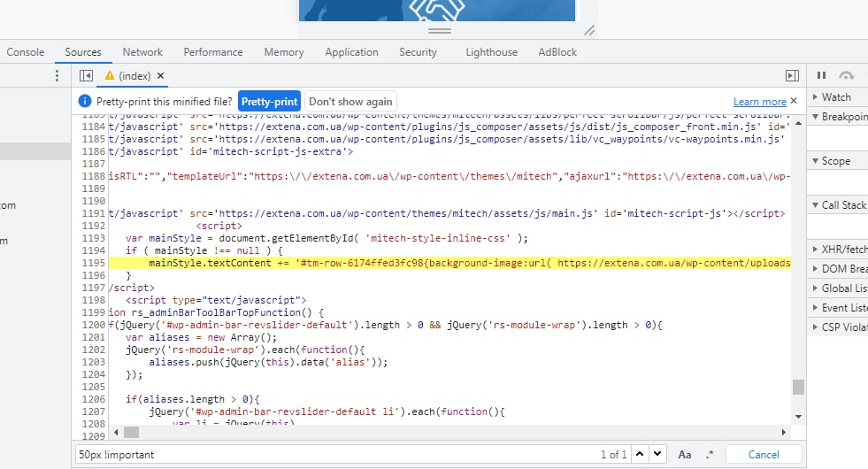868x469 pixels.
Task: Cancel the search bar
Action: 764,455
